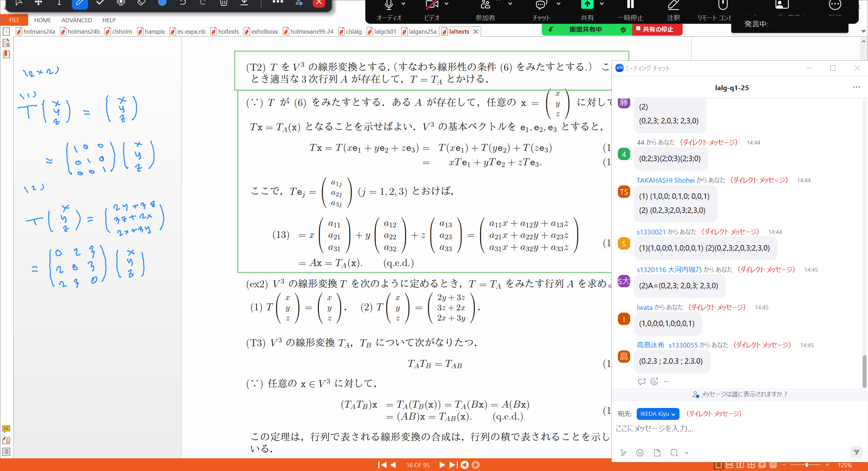The width and height of the screenshot is (868, 471).
Task: Toggle the 注釈 annotate tool
Action: tap(673, 10)
